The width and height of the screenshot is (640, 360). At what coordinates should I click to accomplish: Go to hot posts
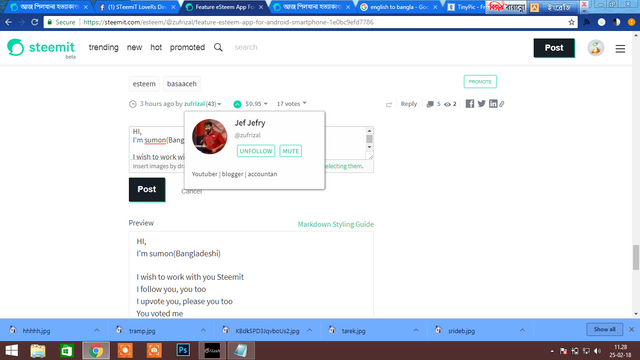pos(156,47)
